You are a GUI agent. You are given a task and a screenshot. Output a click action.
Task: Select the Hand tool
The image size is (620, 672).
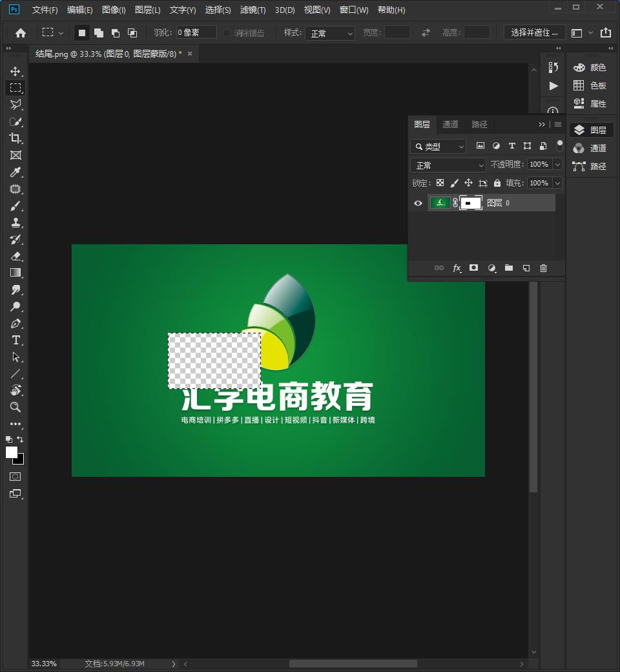pos(15,390)
